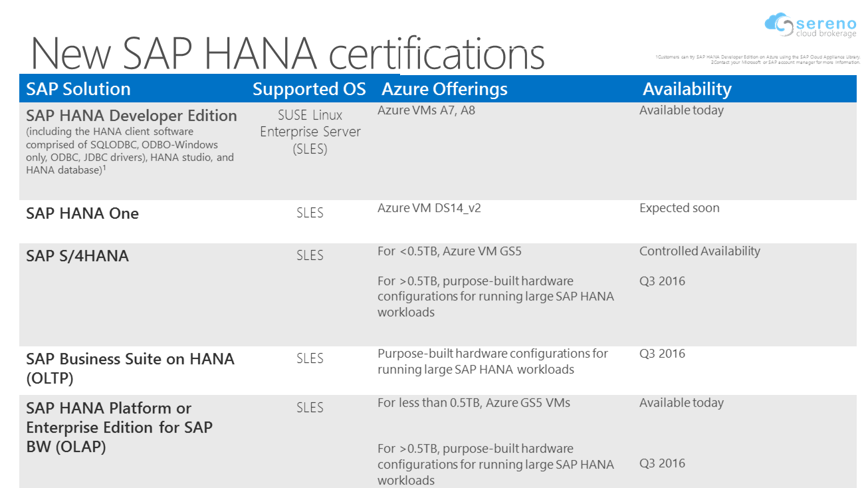Click the 'Supported OS' column header
Image resolution: width=868 pixels, height=488 pixels.
(309, 89)
